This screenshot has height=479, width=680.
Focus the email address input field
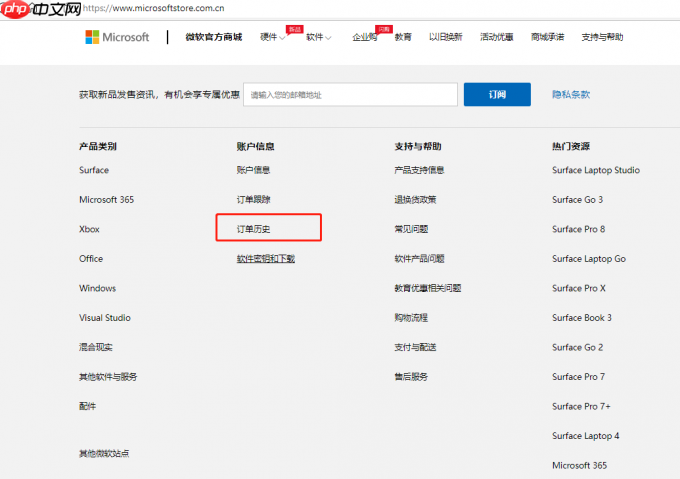(x=350, y=94)
